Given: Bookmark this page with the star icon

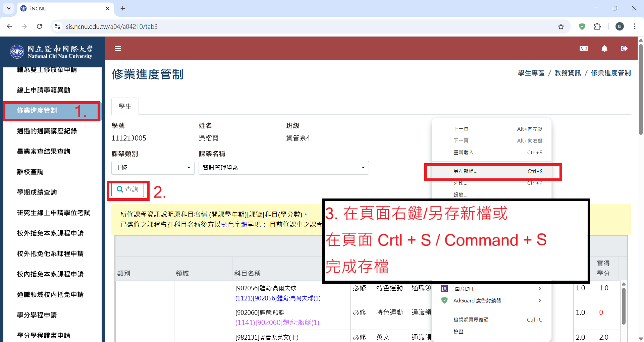Looking at the screenshot, I should 561,26.
